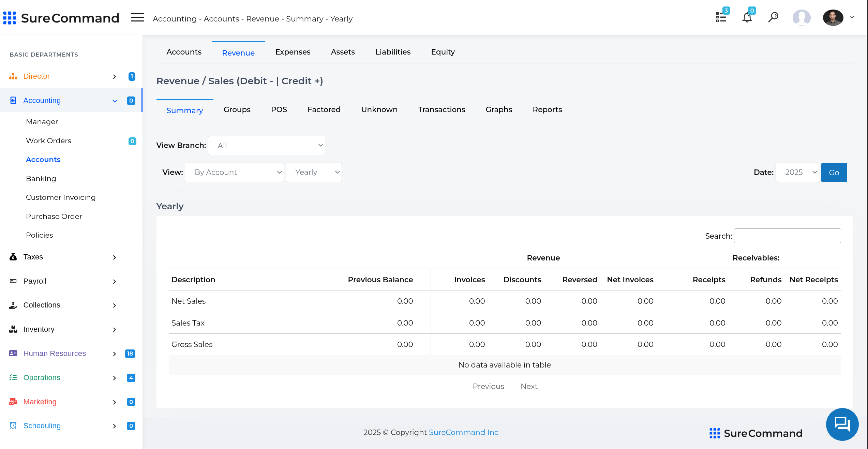Image resolution: width=868 pixels, height=449 pixels.
Task: Open the View Branch dropdown
Action: [x=266, y=146]
